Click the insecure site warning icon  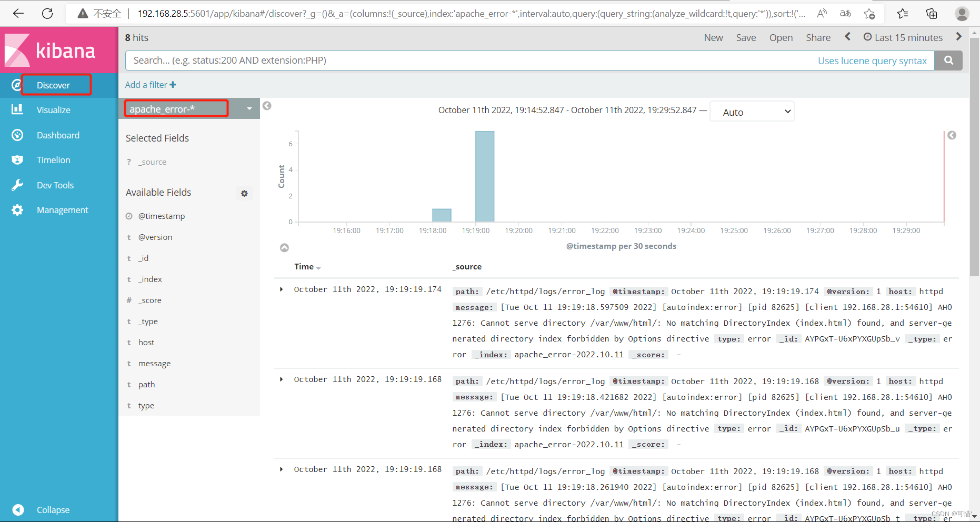pos(82,14)
